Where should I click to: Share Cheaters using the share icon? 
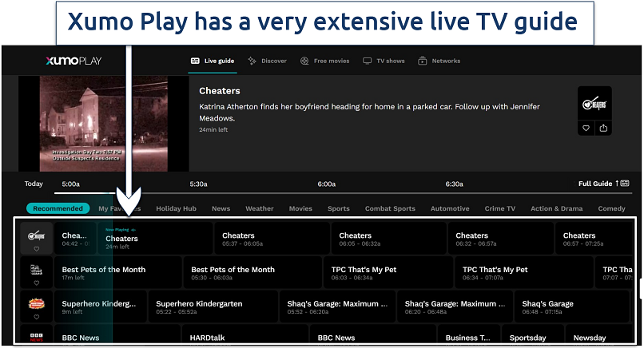click(603, 128)
